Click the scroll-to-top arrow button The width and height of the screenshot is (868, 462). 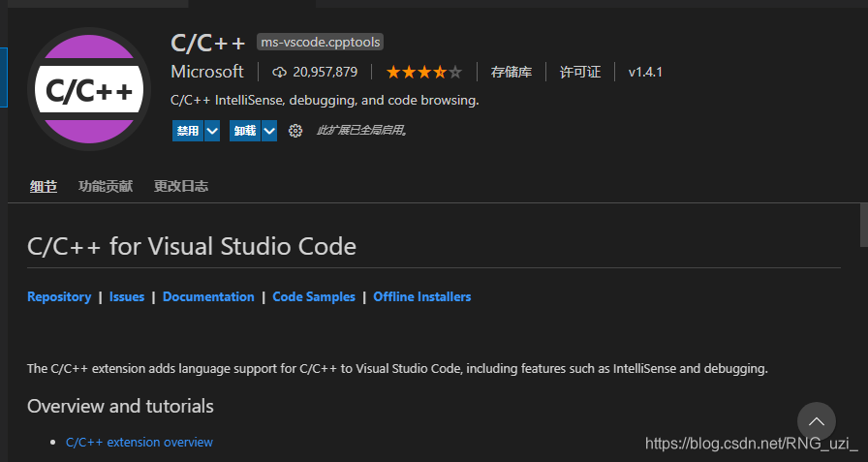coord(816,421)
